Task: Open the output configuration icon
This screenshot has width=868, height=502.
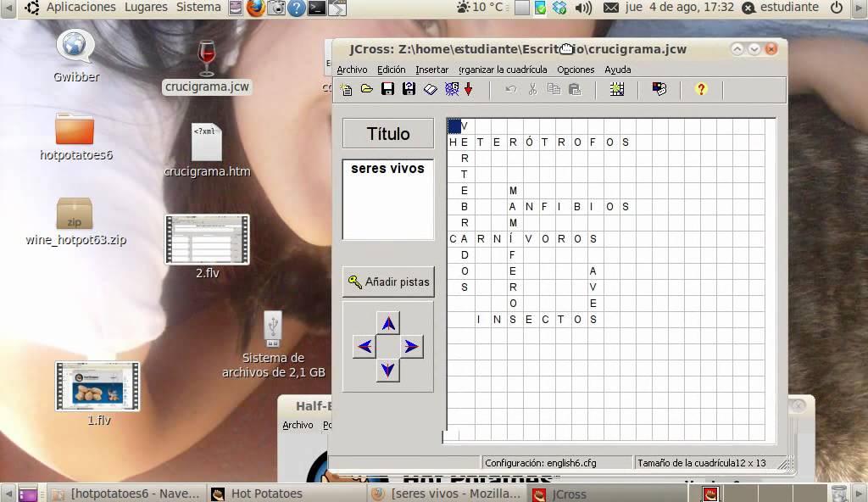Action: (x=659, y=89)
